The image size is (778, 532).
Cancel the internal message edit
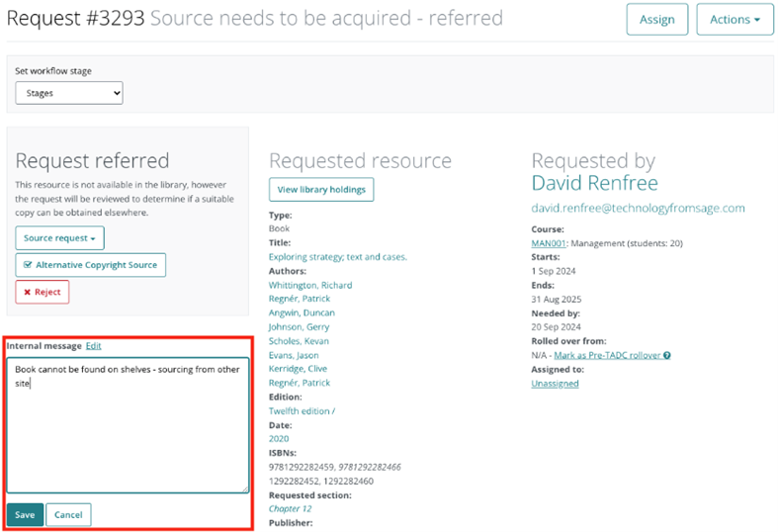68,514
